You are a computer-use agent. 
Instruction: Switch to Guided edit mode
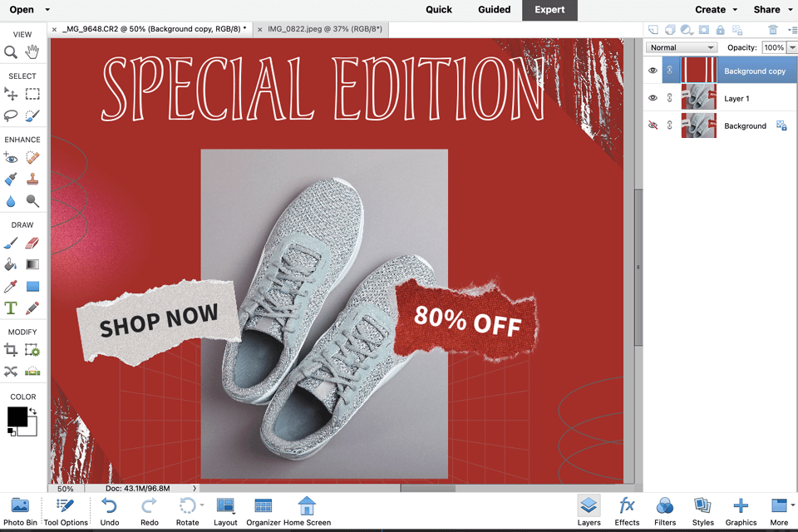pos(494,10)
